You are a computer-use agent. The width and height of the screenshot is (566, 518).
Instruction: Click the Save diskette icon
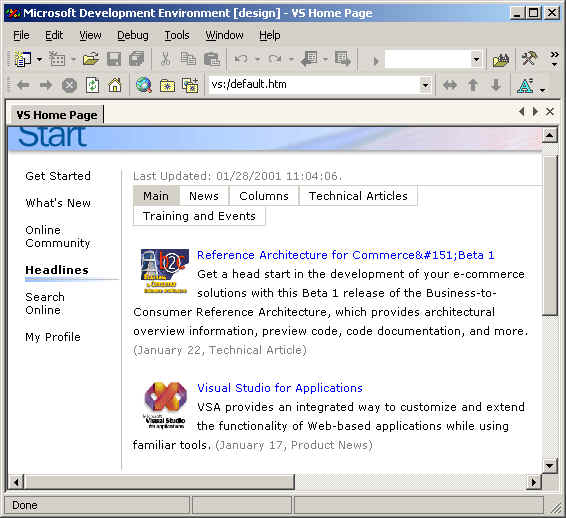tap(114, 59)
